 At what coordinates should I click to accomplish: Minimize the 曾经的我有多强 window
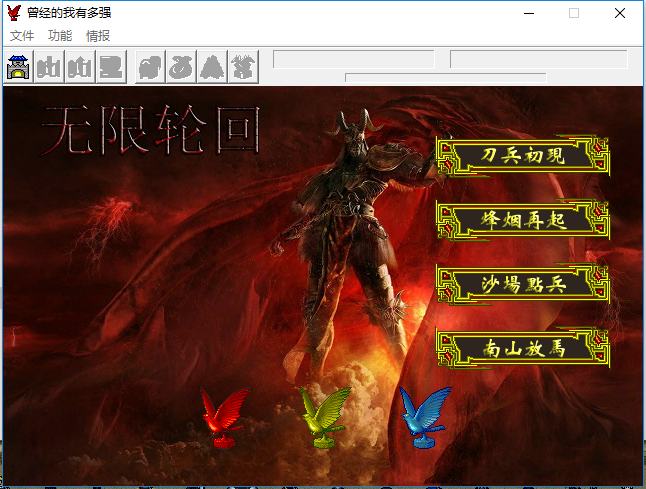(x=529, y=13)
